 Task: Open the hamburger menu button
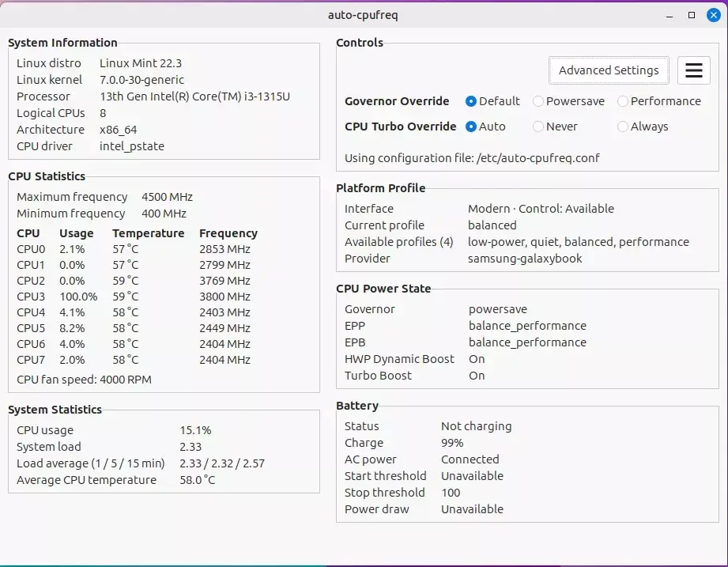(694, 70)
